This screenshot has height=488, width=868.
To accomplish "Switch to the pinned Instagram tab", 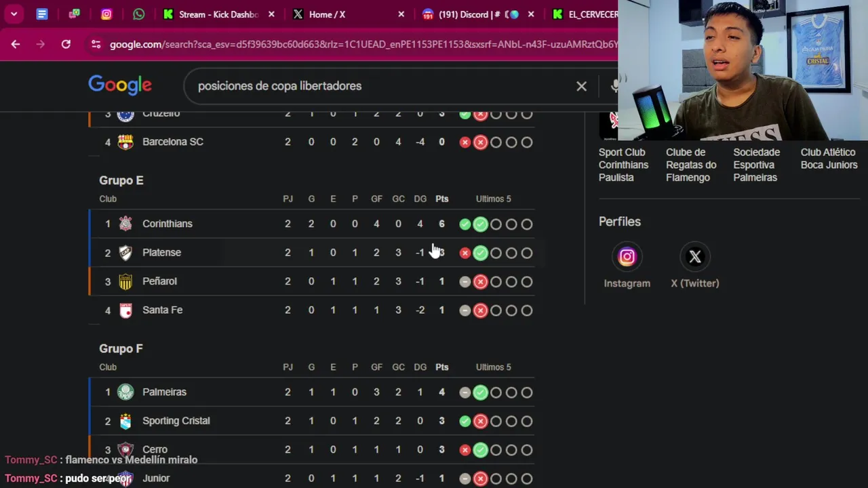I will (x=106, y=14).
